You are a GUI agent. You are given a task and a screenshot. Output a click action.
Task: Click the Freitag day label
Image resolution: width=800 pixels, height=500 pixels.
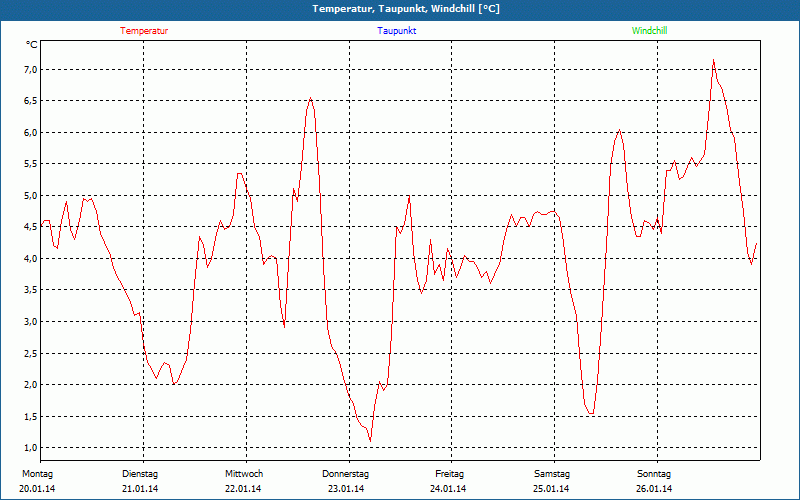coord(449,474)
